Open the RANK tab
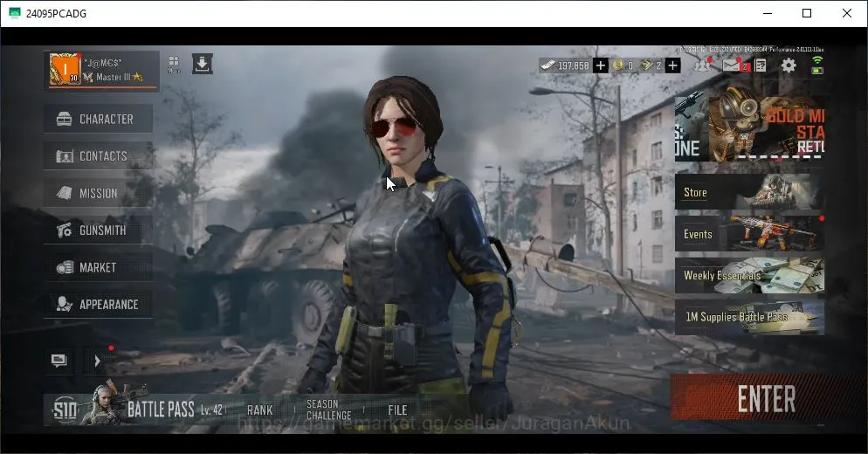 [x=259, y=410]
